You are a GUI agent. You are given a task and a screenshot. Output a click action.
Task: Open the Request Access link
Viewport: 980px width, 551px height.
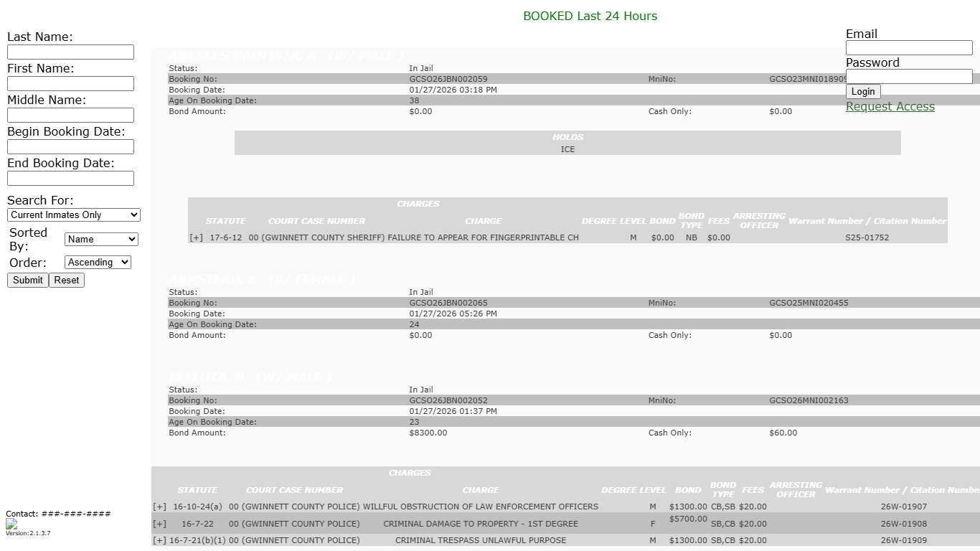tap(890, 107)
